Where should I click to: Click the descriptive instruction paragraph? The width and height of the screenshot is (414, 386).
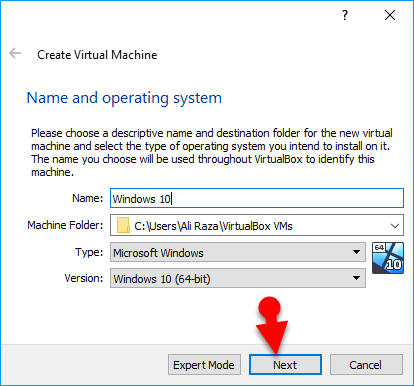pos(211,152)
